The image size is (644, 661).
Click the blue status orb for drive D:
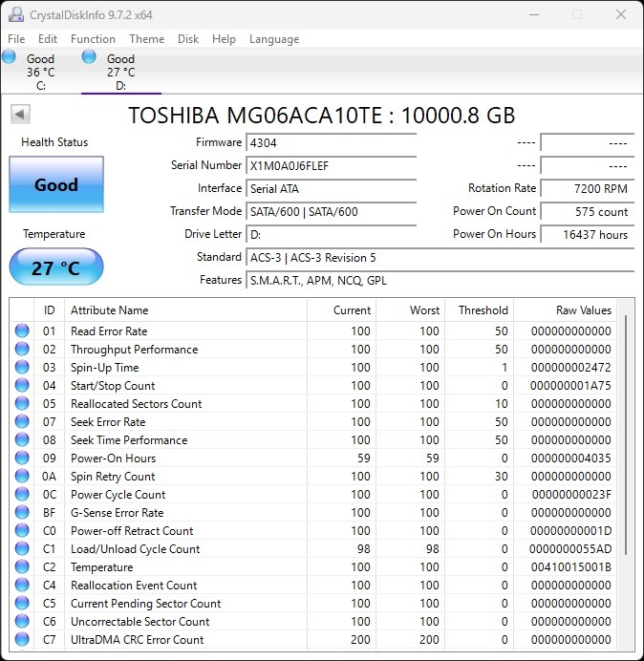click(x=89, y=56)
